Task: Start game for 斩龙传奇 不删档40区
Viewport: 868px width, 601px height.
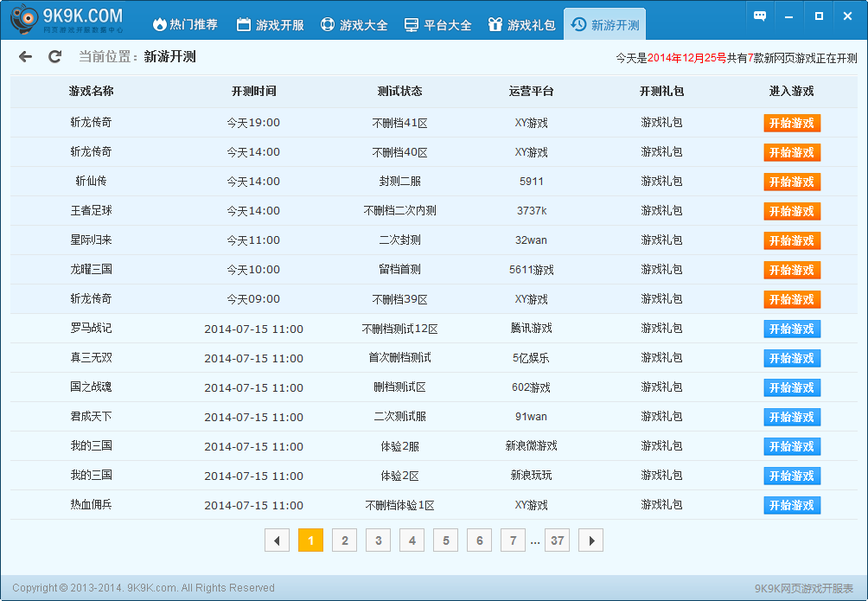Action: click(x=792, y=152)
